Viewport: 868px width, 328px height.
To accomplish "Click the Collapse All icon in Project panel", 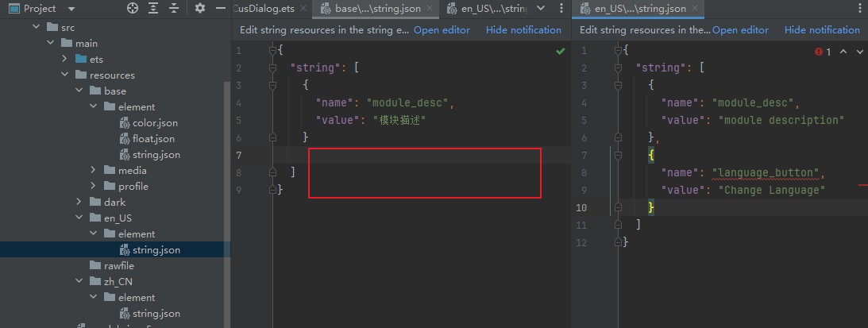I will pos(174,9).
